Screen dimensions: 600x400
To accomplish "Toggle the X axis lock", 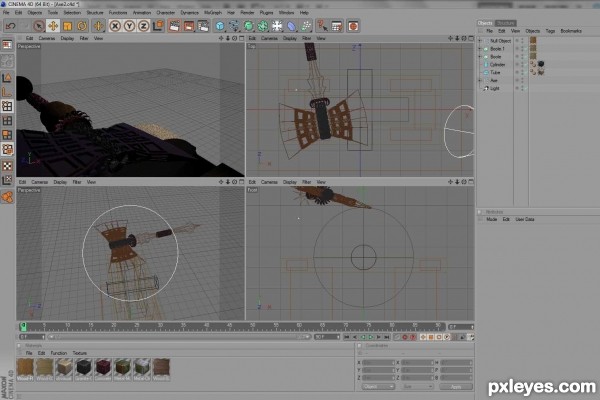I will coord(115,26).
